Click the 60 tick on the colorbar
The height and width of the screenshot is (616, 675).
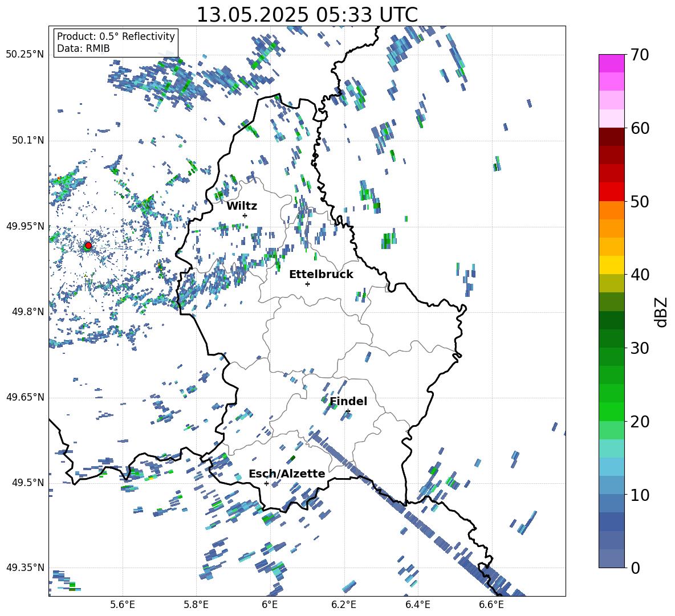tap(640, 128)
